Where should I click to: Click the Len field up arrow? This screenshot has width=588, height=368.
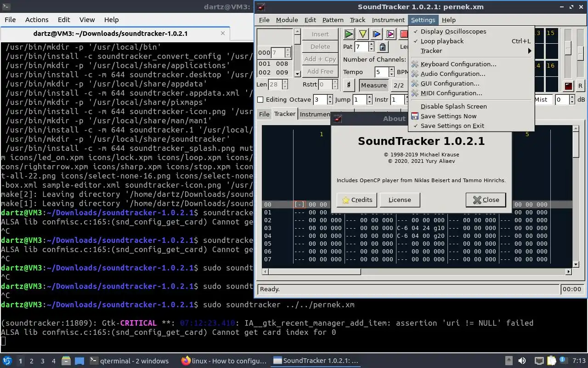(x=285, y=82)
